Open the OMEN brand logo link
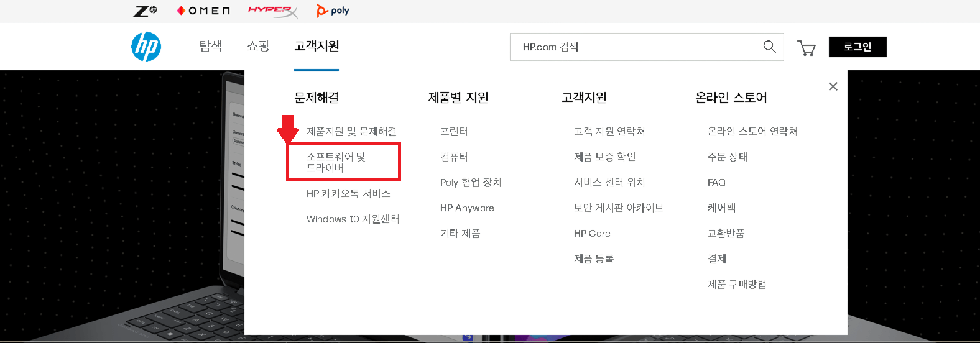Screen dimensions: 980x343 tap(203, 11)
